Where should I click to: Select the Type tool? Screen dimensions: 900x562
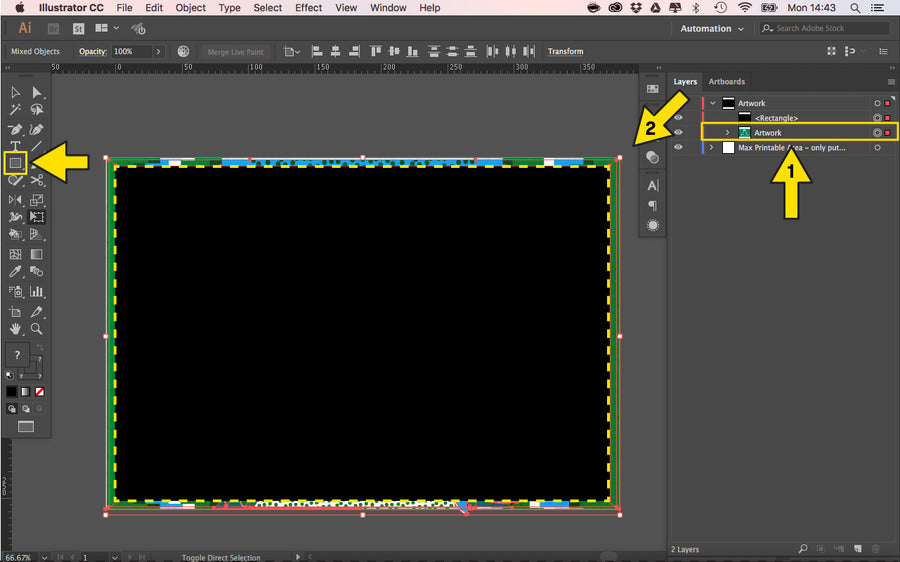point(15,146)
